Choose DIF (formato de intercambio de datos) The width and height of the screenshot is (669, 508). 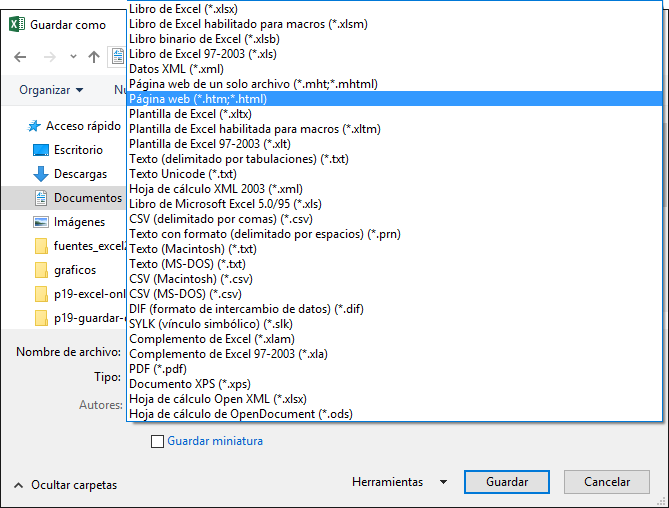395,309
